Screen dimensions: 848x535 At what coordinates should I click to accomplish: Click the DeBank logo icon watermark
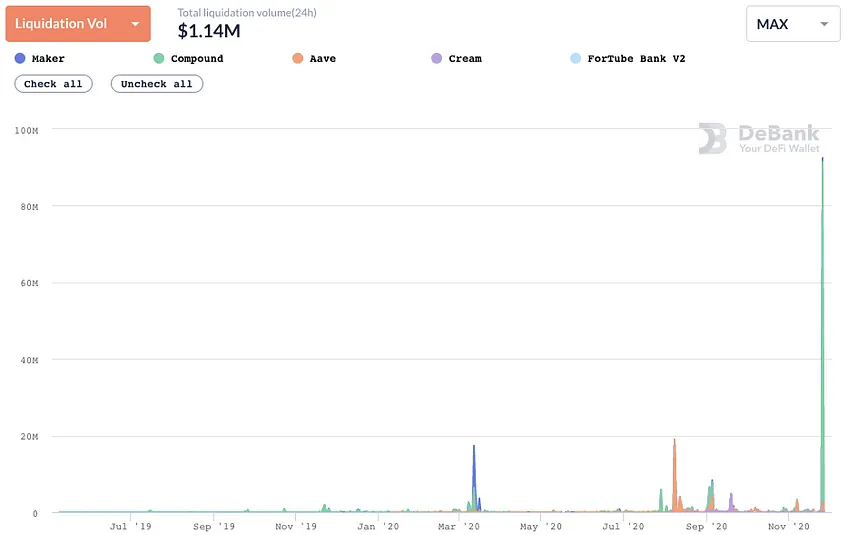712,138
